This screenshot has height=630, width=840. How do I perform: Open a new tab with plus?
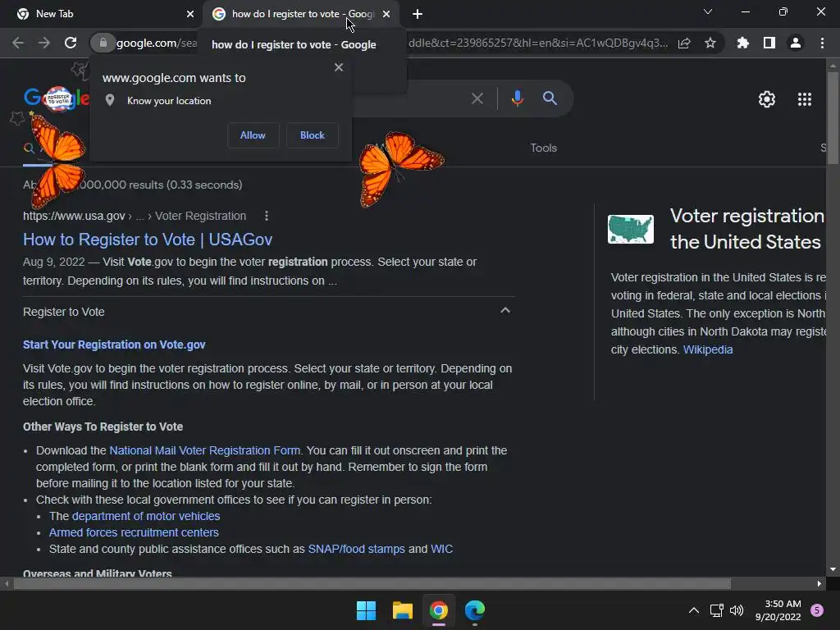418,14
